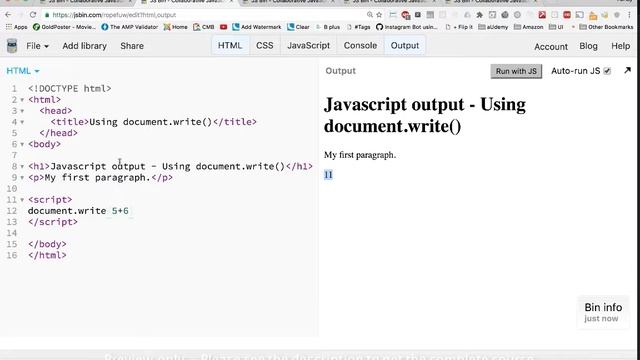Viewport: 640px width, 360px height.
Task: Open the Blog link
Action: coord(588,46)
